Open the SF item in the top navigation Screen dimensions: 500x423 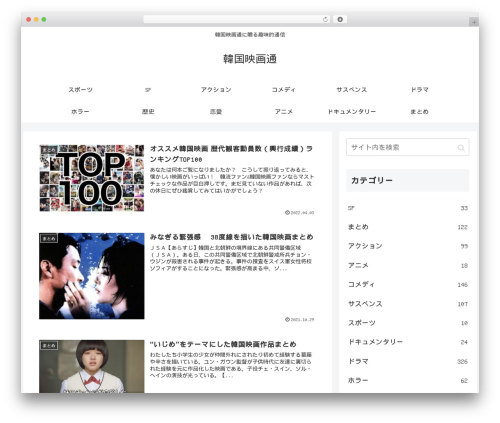[148, 90]
